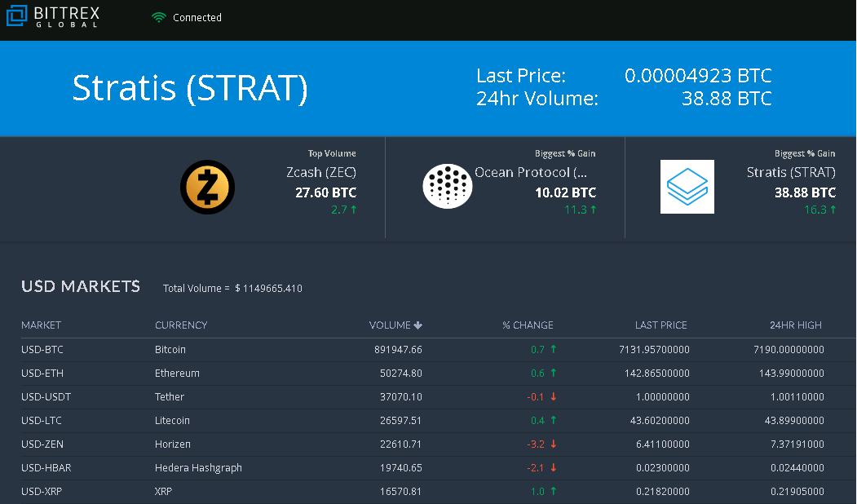This screenshot has width=857, height=504.
Task: Click the Ocean Protocol dotted logo
Action: (x=447, y=187)
